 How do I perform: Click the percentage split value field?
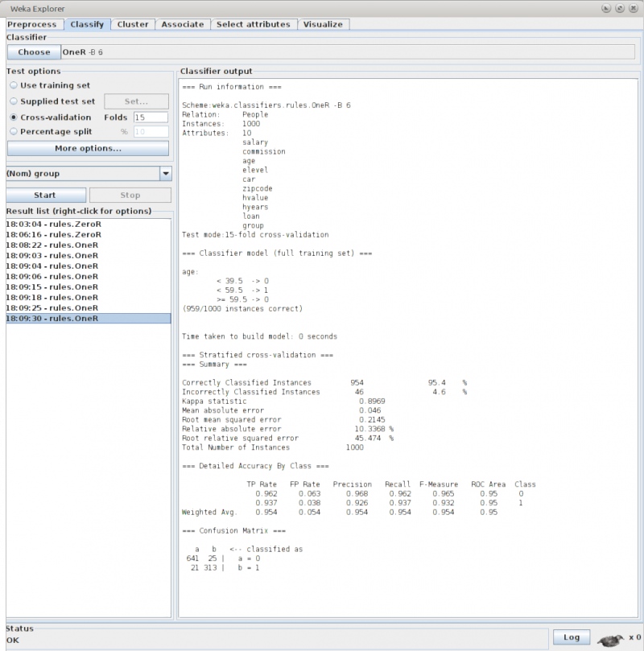click(151, 132)
